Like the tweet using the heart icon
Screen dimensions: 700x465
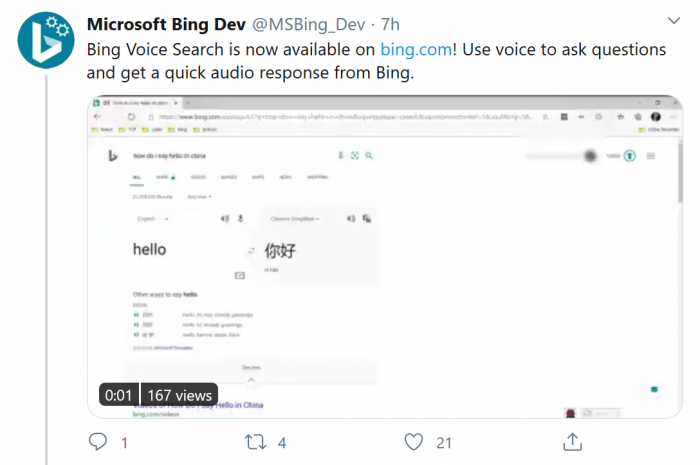[x=413, y=441]
